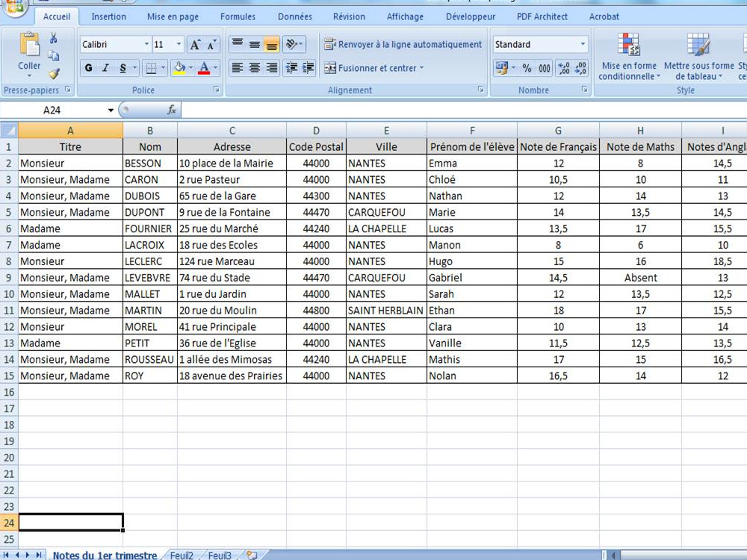Image resolution: width=747 pixels, height=560 pixels.
Task: Select row 9 header
Action: coord(9,278)
